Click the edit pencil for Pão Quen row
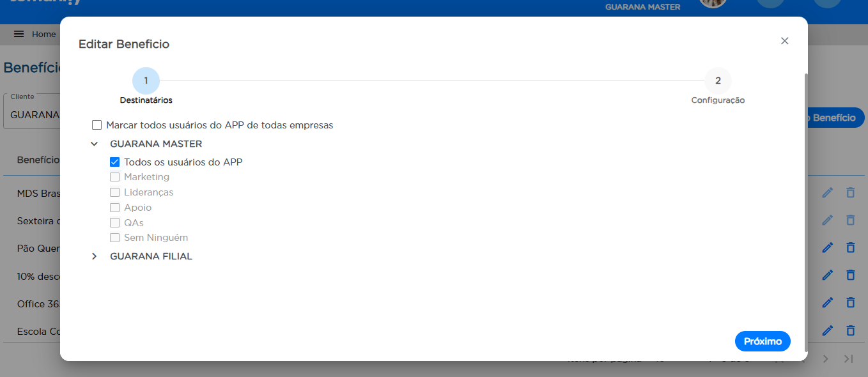This screenshot has height=377, width=868. click(827, 248)
